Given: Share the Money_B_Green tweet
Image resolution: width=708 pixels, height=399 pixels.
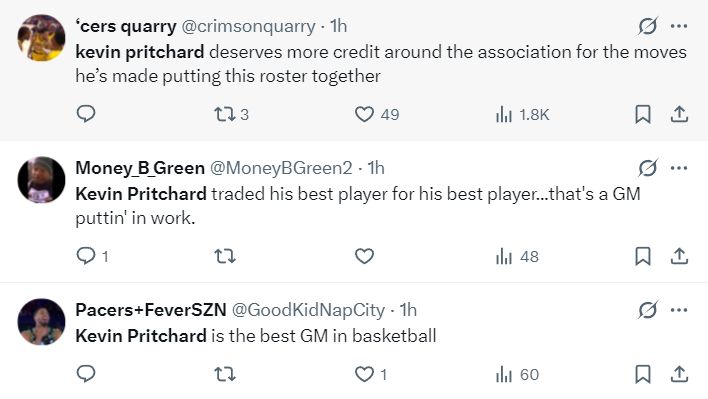Looking at the screenshot, I should (679, 256).
